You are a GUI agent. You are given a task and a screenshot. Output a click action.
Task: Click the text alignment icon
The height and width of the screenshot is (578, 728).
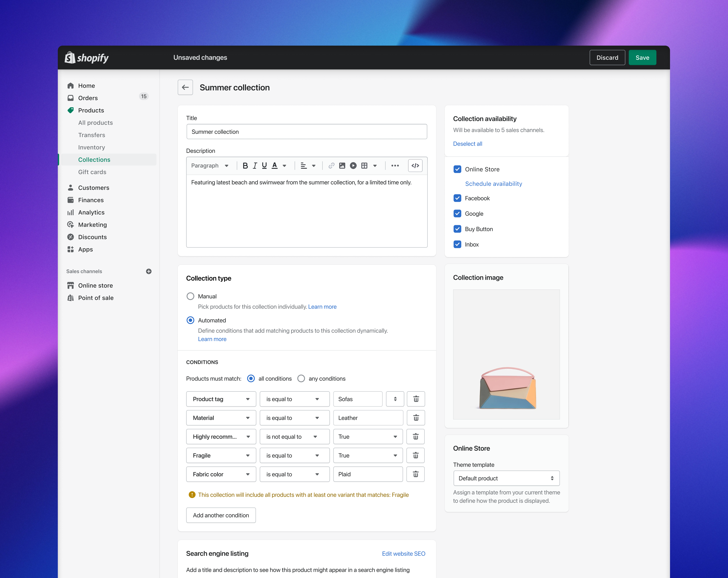(x=304, y=166)
